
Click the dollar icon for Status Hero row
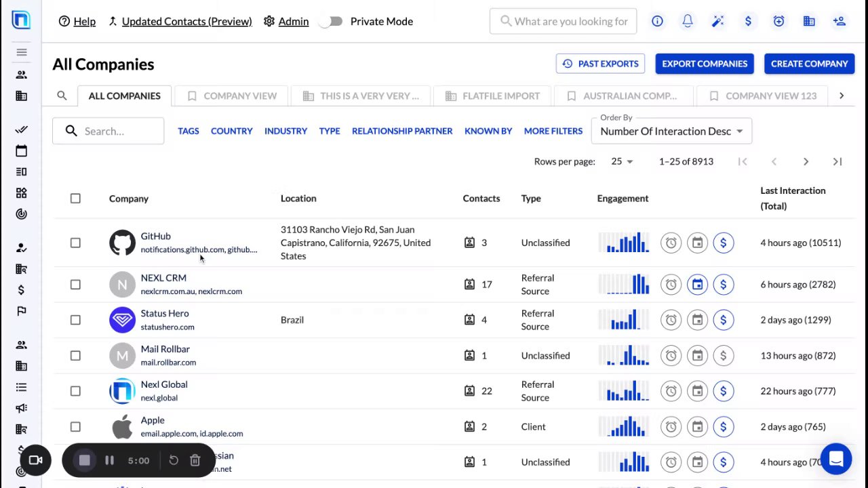coord(724,320)
